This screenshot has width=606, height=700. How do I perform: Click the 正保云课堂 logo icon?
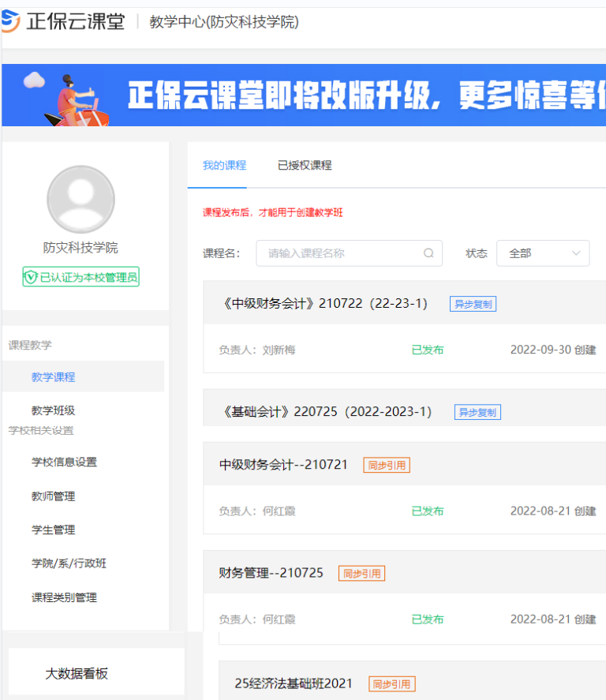pos(10,21)
